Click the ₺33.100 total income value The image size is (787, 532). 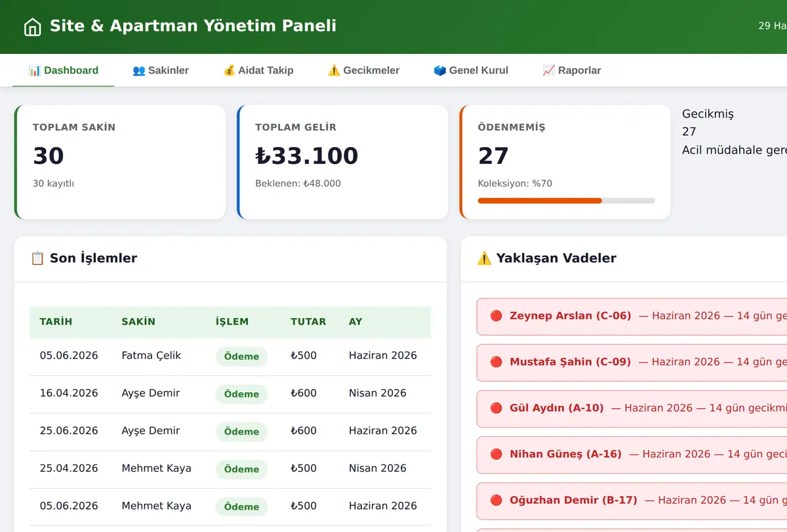coord(307,156)
